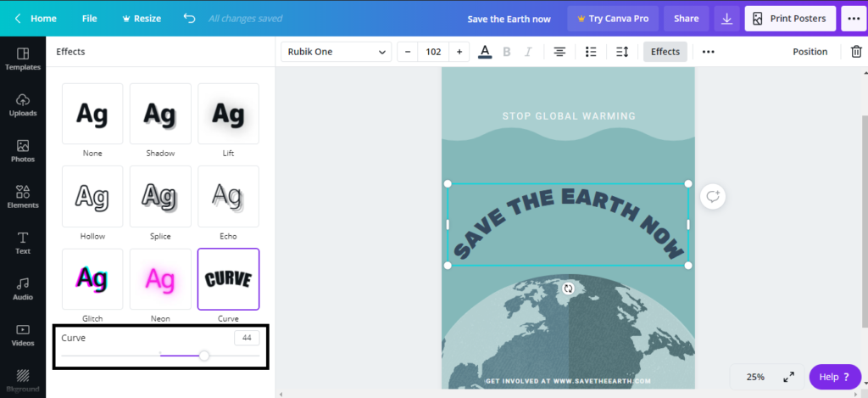Screen dimensions: 868x398
Task: Select the globe illustration on the poster
Action: pyautogui.click(x=568, y=332)
